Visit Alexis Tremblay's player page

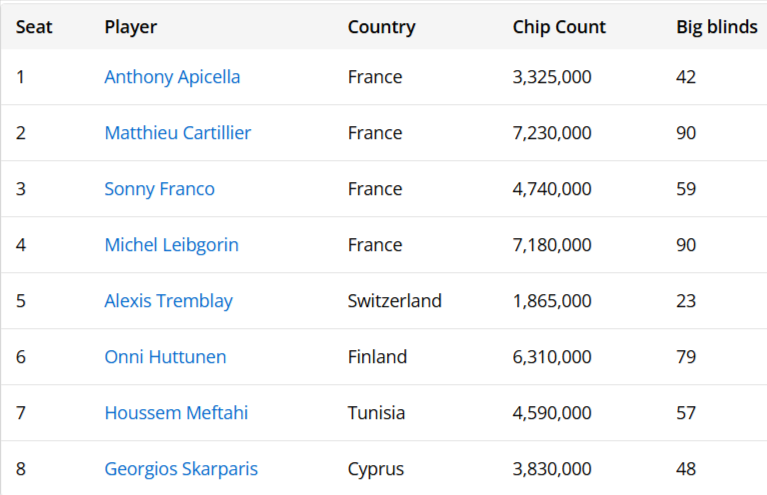(x=168, y=301)
